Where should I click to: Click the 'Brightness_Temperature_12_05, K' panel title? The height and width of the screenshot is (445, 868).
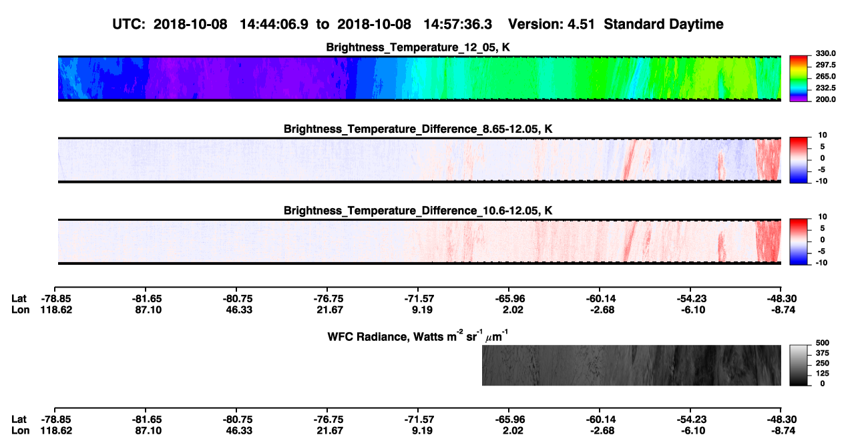click(x=419, y=47)
